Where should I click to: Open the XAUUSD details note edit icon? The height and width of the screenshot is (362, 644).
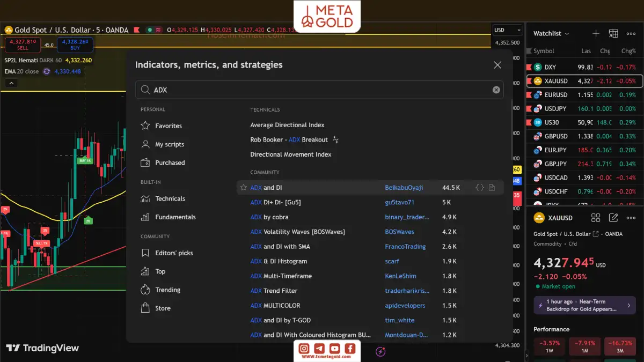(613, 218)
